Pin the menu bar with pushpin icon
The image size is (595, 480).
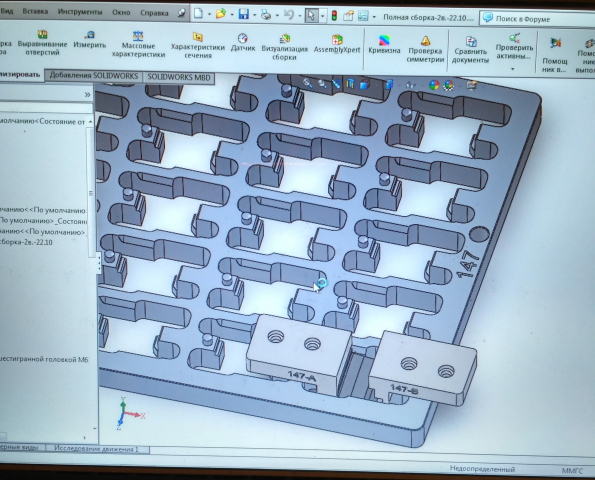[x=182, y=13]
